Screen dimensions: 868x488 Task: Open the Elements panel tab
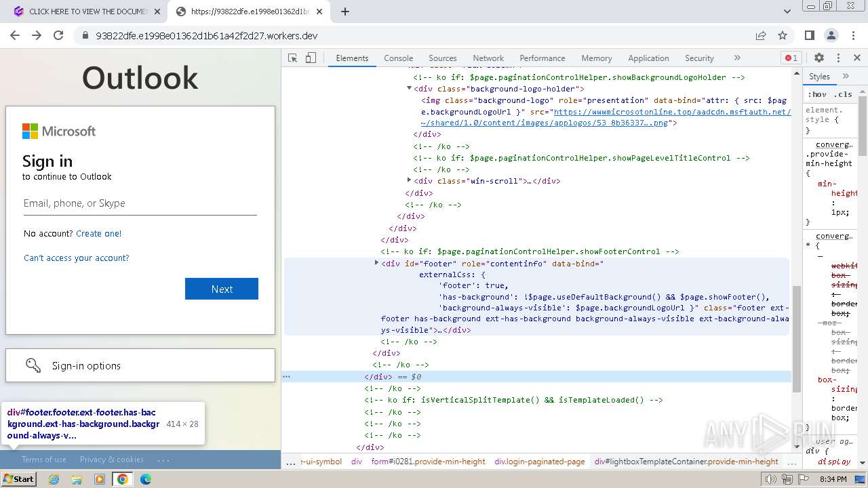click(x=352, y=58)
